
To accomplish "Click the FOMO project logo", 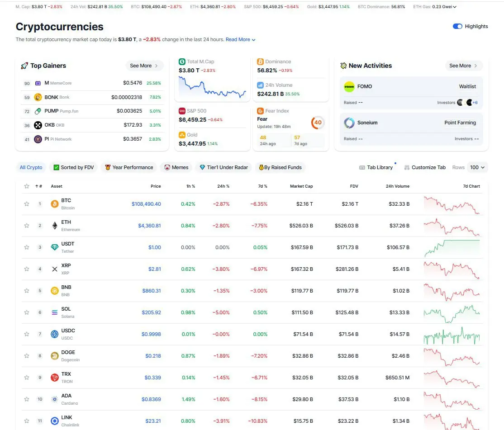I will pos(349,87).
